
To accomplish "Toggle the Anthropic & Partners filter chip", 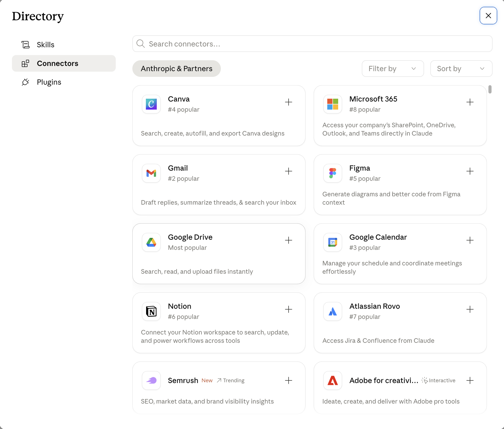I will pos(176,69).
